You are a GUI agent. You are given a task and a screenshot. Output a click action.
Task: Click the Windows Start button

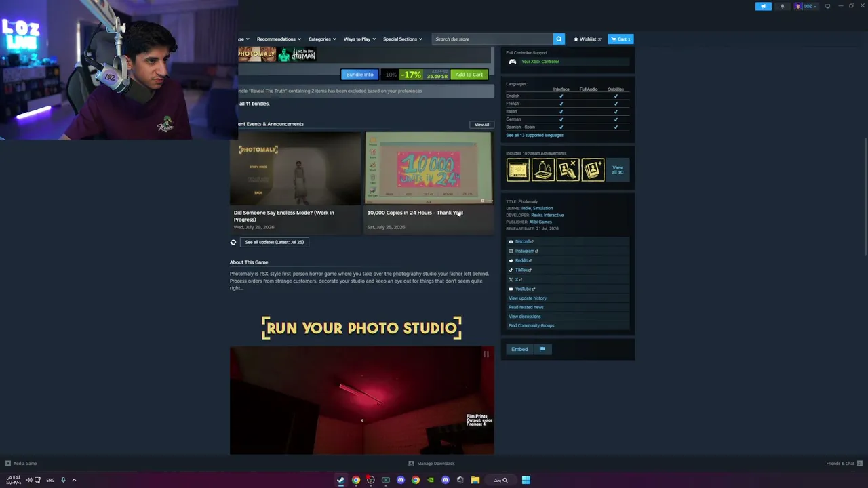(526, 480)
